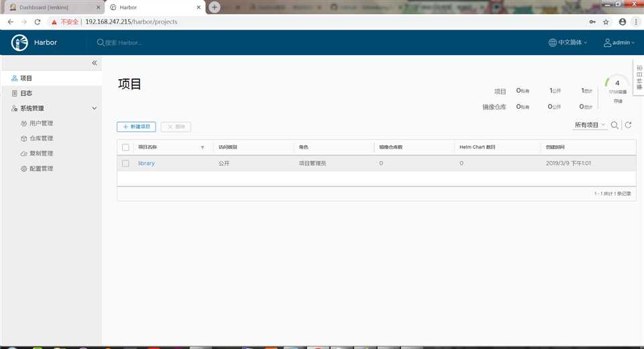Click the disabled 删除 button
Image resolution: width=644 pixels, height=349 pixels.
click(176, 127)
